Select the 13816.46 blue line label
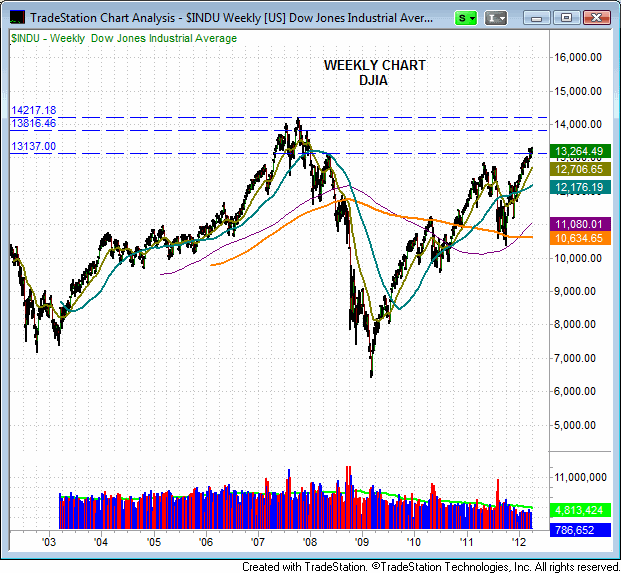This screenshot has height=573, width=621. (33, 123)
